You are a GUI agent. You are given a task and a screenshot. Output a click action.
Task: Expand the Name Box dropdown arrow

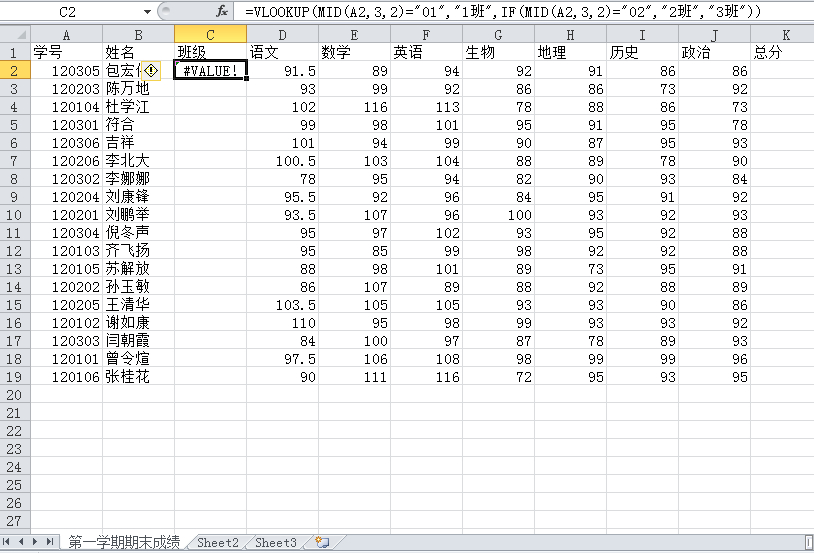147,11
